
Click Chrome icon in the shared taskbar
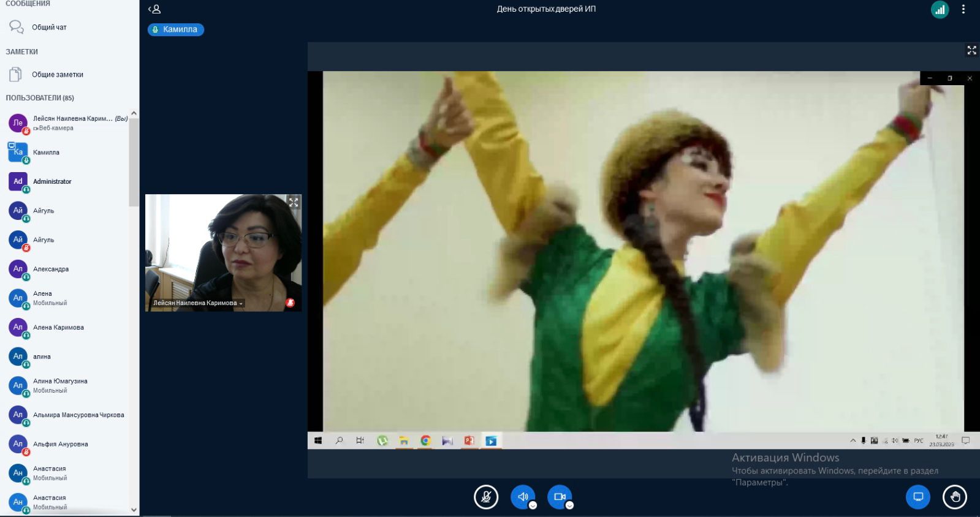[x=425, y=440]
